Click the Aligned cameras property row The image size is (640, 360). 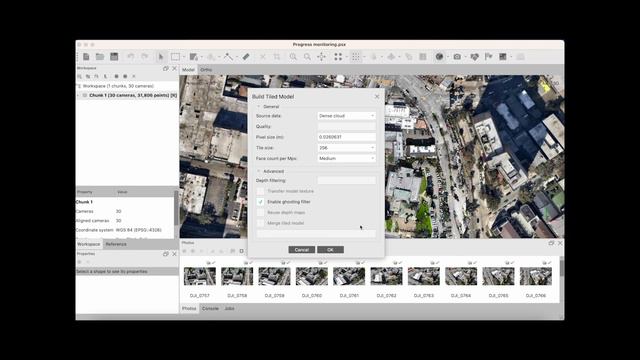tap(125, 221)
